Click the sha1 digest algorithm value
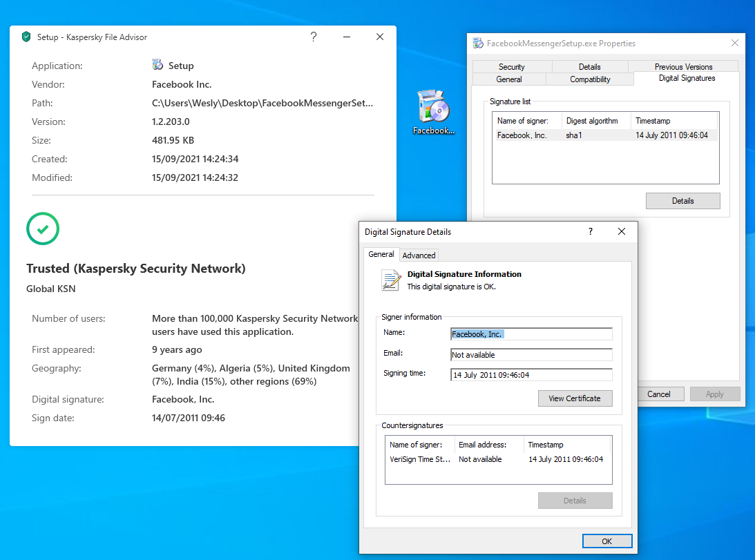Screen dimensions: 755x560 [x=573, y=135]
